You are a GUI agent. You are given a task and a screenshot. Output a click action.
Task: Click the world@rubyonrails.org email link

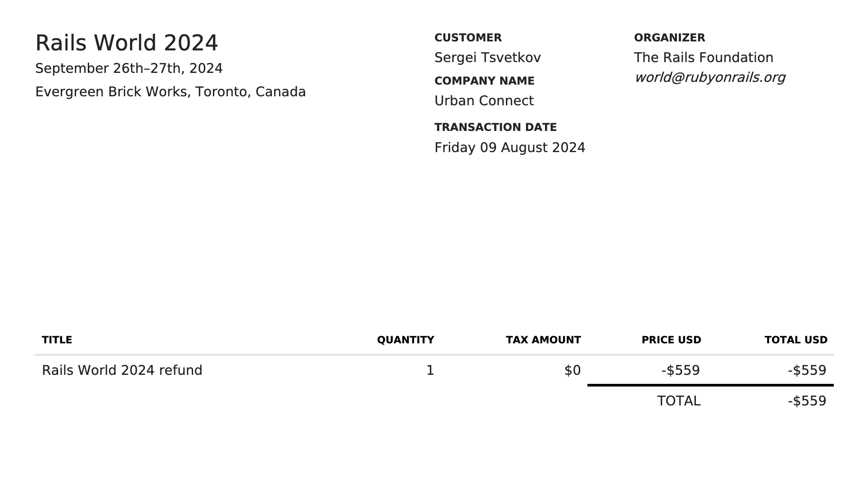710,78
